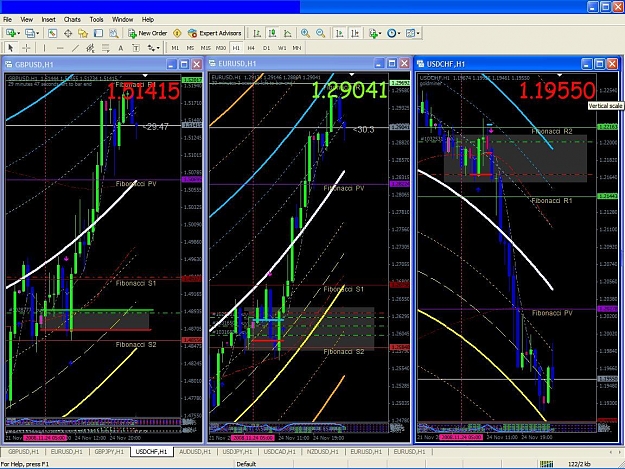Expand the New Chart dropdown arrow
The height and width of the screenshot is (469, 625).
click(18, 33)
